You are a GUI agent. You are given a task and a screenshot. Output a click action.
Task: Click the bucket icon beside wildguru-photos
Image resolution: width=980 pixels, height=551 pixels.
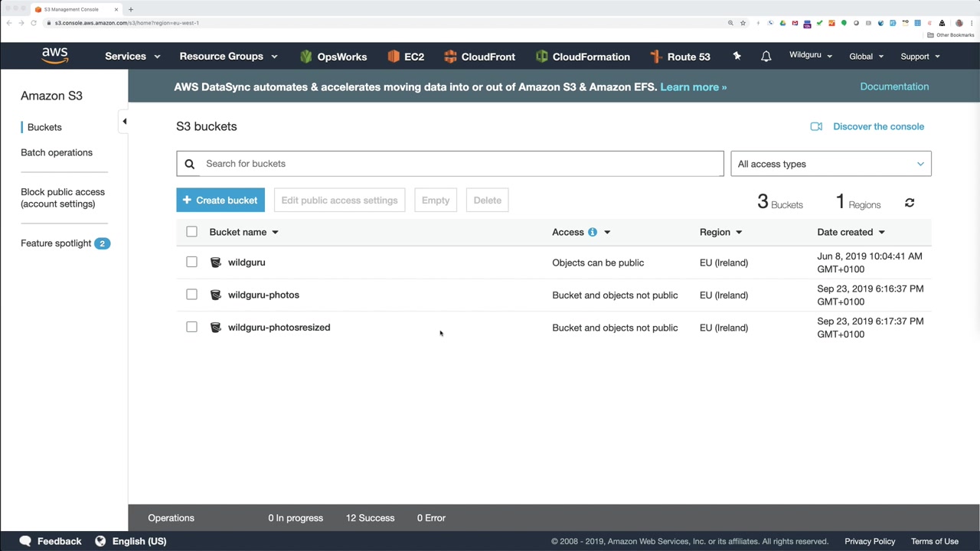216,295
